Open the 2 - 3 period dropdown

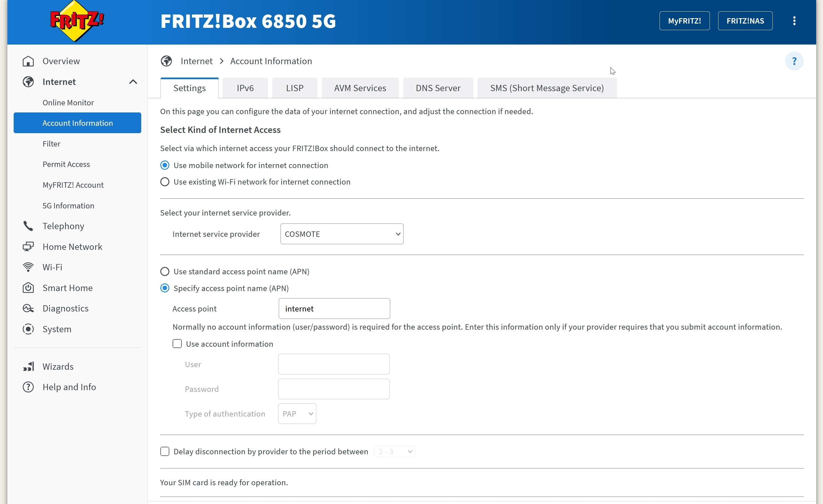click(x=395, y=451)
